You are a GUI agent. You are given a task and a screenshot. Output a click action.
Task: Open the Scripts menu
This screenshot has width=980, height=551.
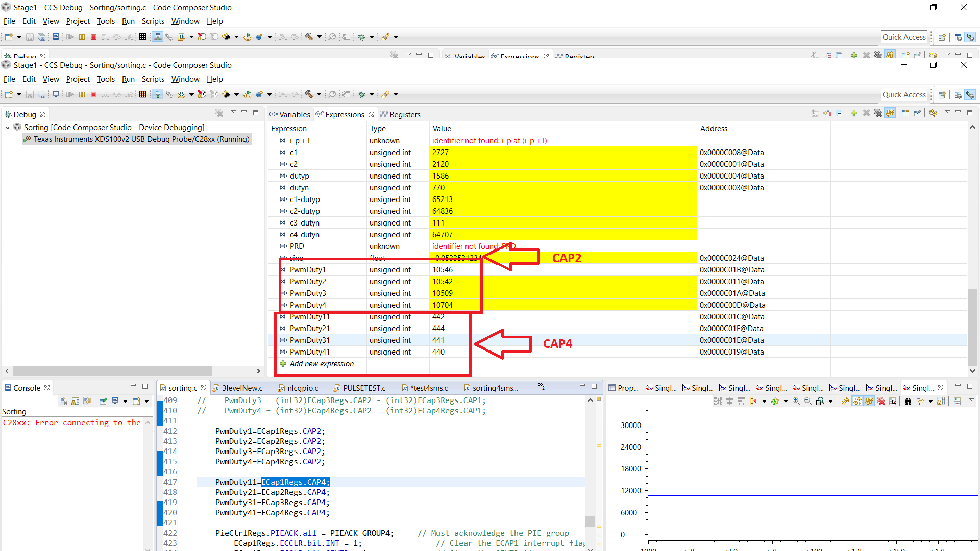click(x=153, y=79)
